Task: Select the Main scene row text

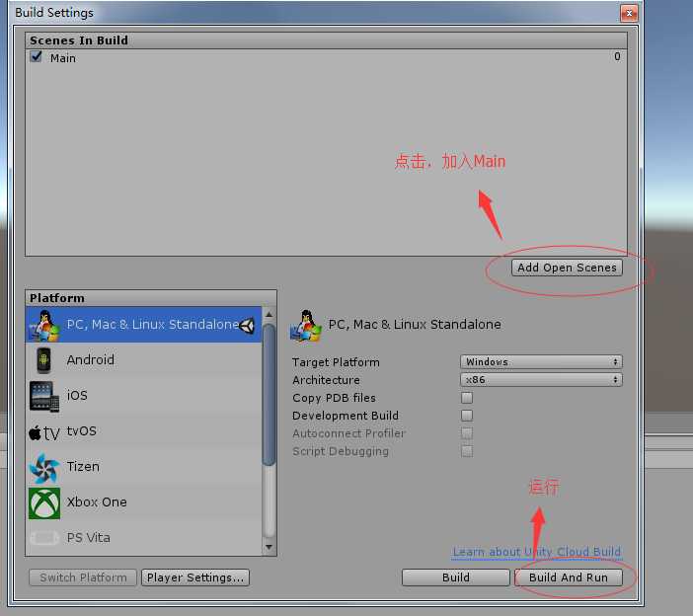Action: [63, 58]
